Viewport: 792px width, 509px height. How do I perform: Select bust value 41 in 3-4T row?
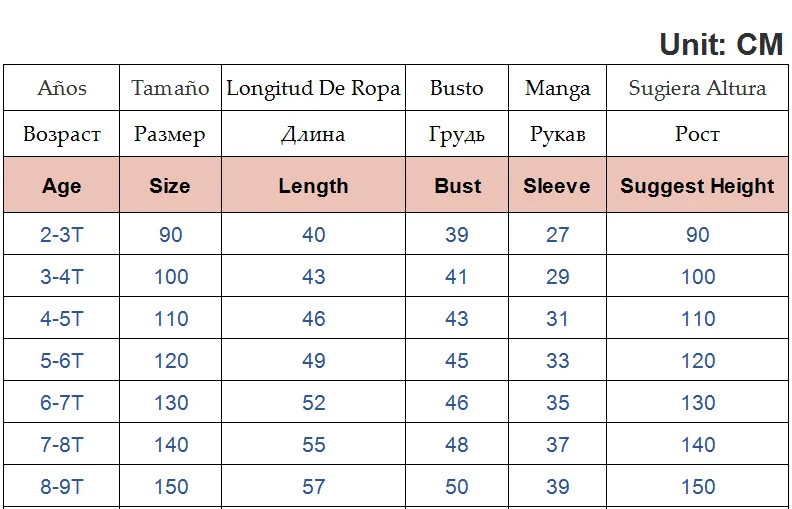pos(457,277)
